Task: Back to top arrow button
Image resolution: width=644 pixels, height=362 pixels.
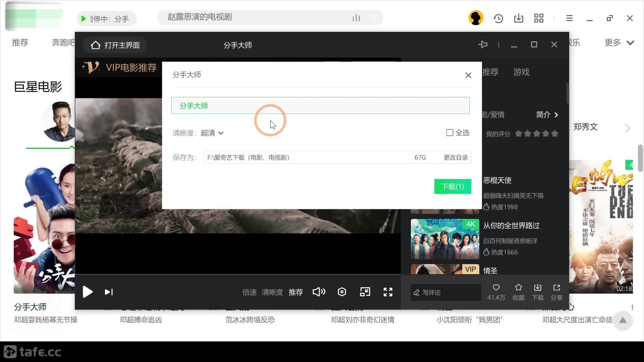Action: pyautogui.click(x=623, y=320)
